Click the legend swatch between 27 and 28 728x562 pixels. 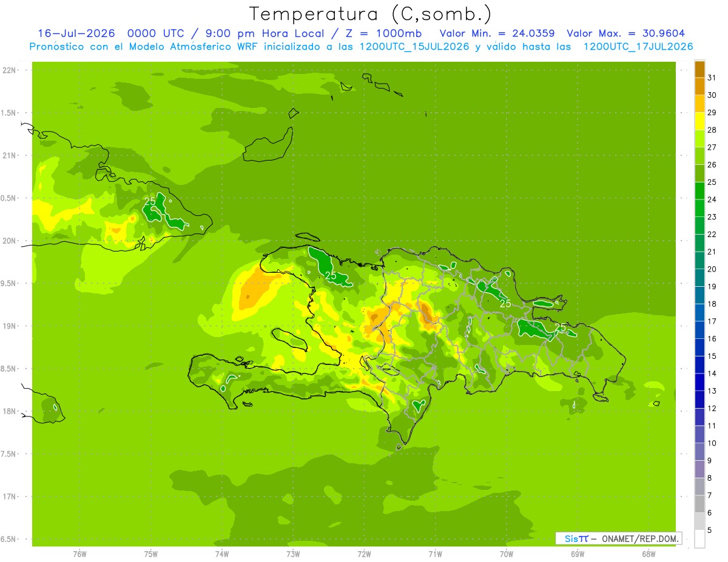[699, 139]
